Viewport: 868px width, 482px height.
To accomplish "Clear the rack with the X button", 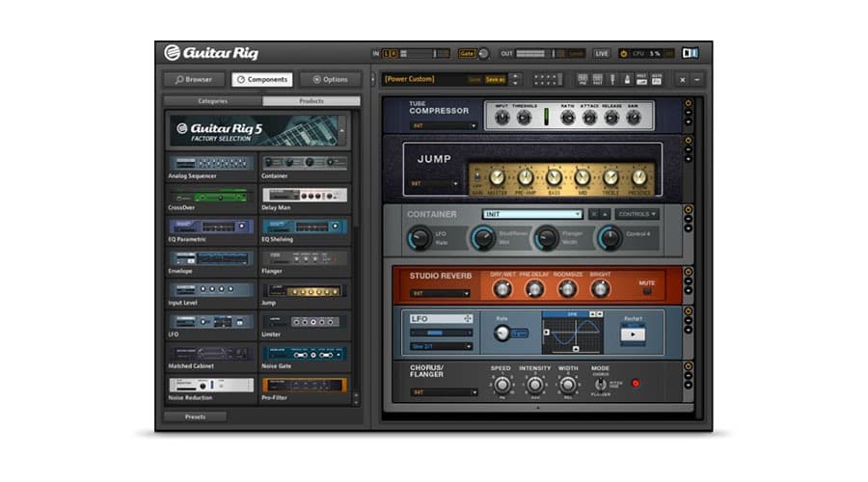I will tap(683, 80).
